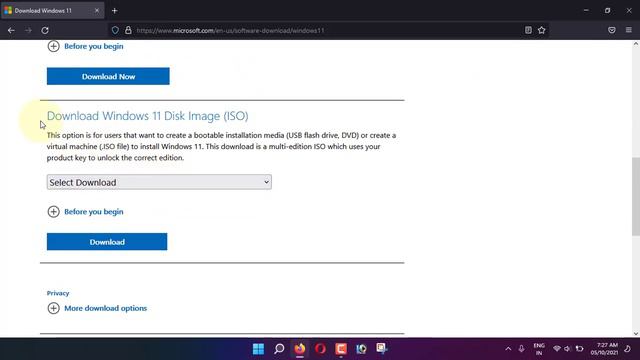View site security lock information
The width and height of the screenshot is (640, 360).
click(x=128, y=30)
